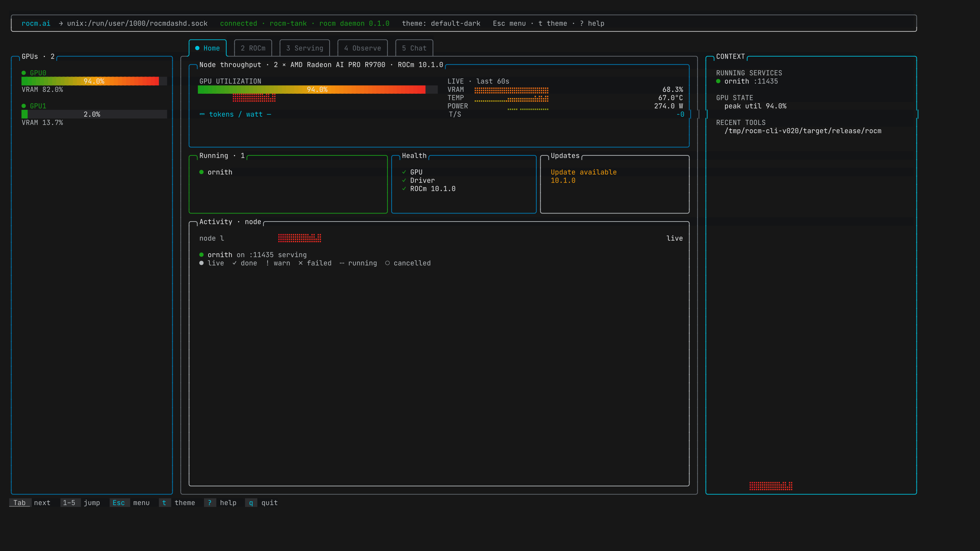The height and width of the screenshot is (551, 980).
Task: Click the green check next to GPU
Action: point(404,172)
